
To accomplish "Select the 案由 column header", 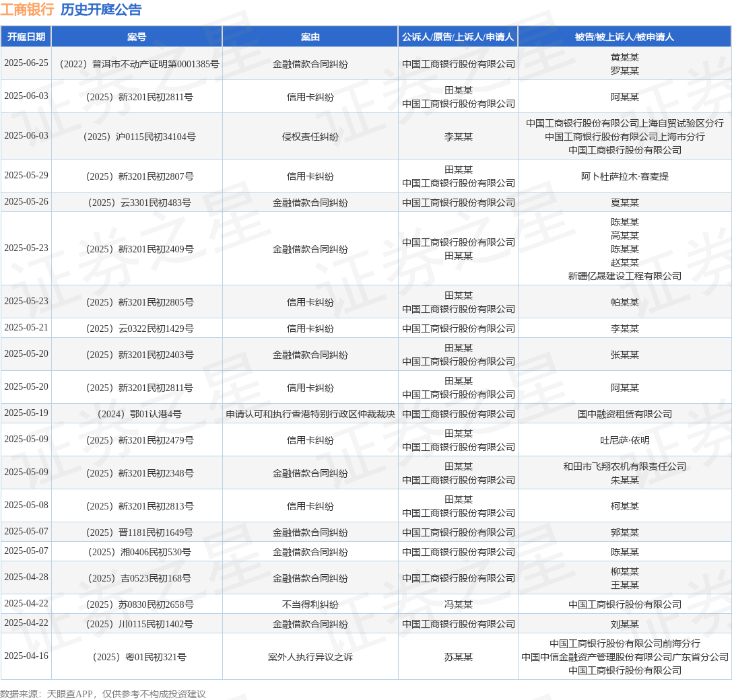I will pyautogui.click(x=310, y=37).
